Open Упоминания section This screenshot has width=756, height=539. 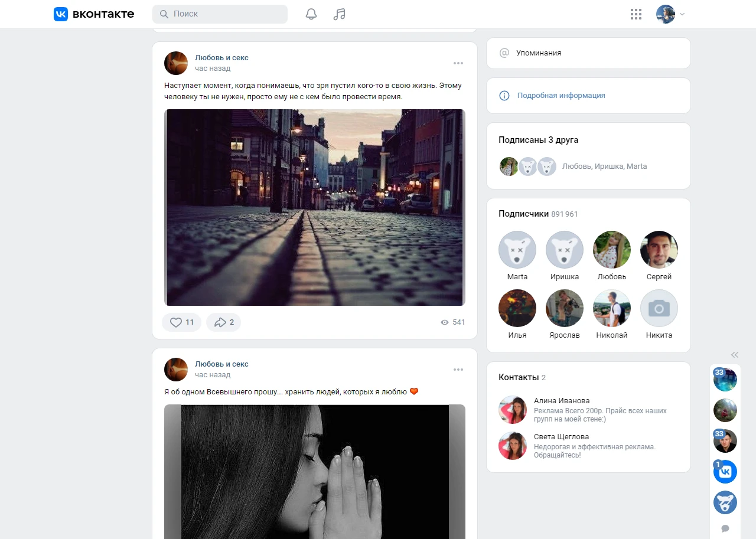click(x=588, y=53)
